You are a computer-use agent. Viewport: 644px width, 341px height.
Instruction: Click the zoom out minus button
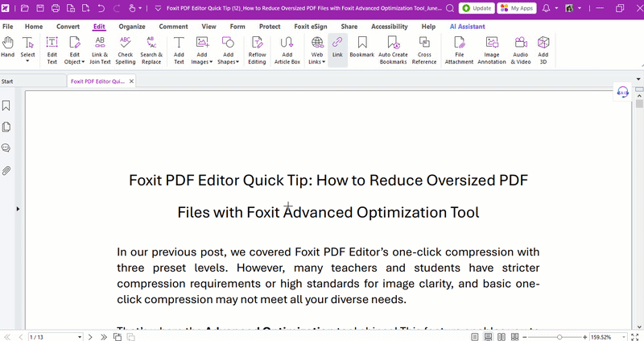pyautogui.click(x=525, y=337)
